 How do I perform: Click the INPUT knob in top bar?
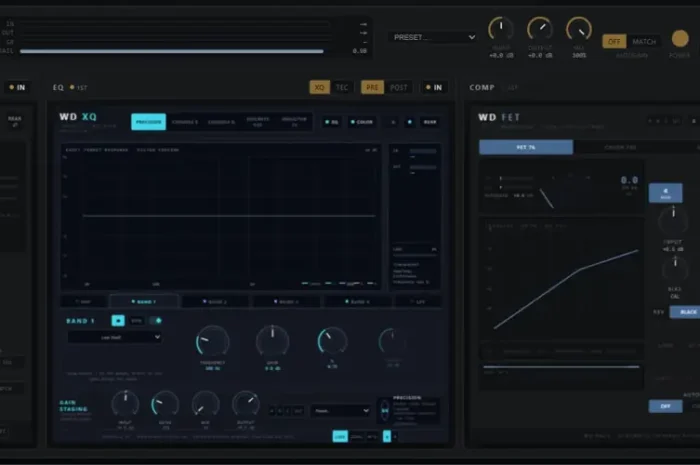pyautogui.click(x=501, y=29)
